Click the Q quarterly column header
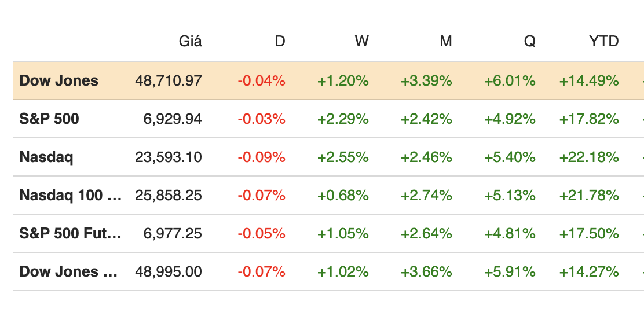Viewport: 644px width, 316px height. pos(529,41)
